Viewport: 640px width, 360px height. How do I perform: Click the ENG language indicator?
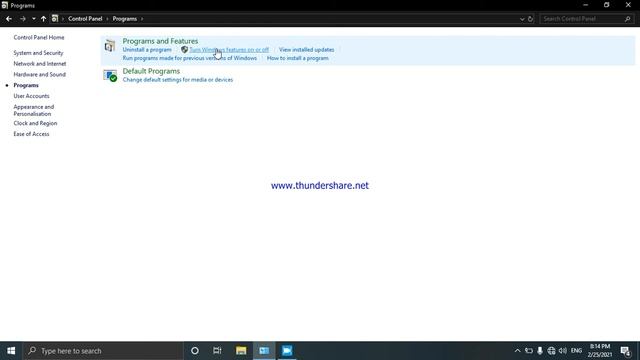coord(576,351)
